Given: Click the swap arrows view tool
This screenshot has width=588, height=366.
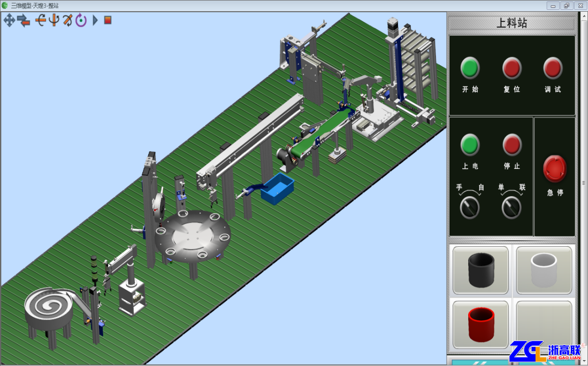Looking at the screenshot, I should [24, 20].
